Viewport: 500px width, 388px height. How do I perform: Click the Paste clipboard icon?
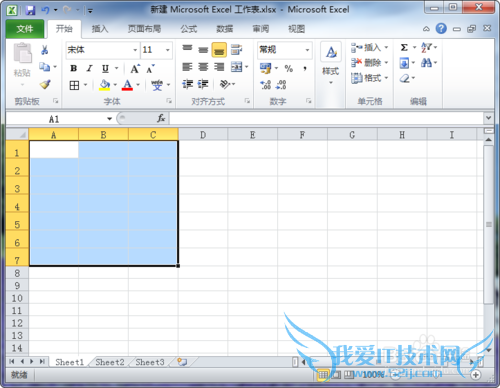click(x=22, y=53)
